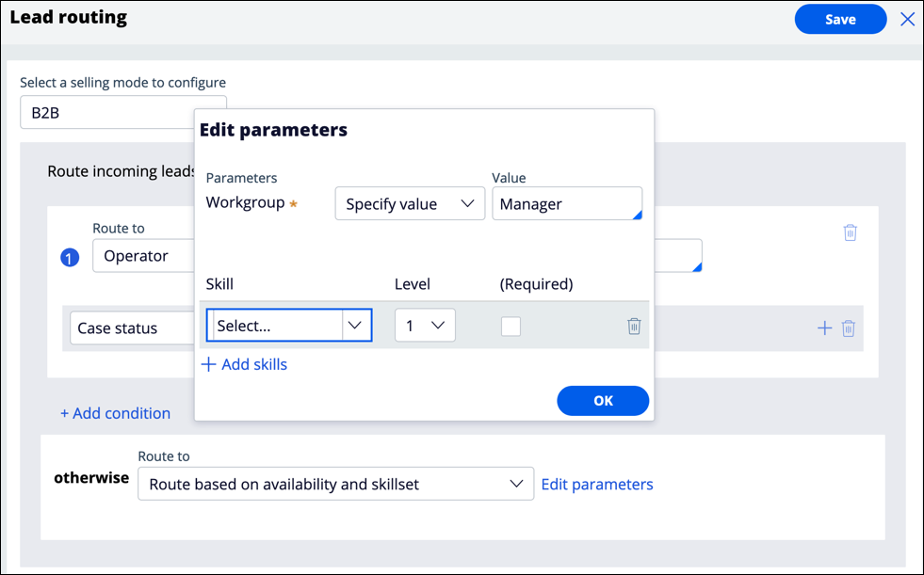
Task: Click the Add condition link
Action: (x=115, y=413)
